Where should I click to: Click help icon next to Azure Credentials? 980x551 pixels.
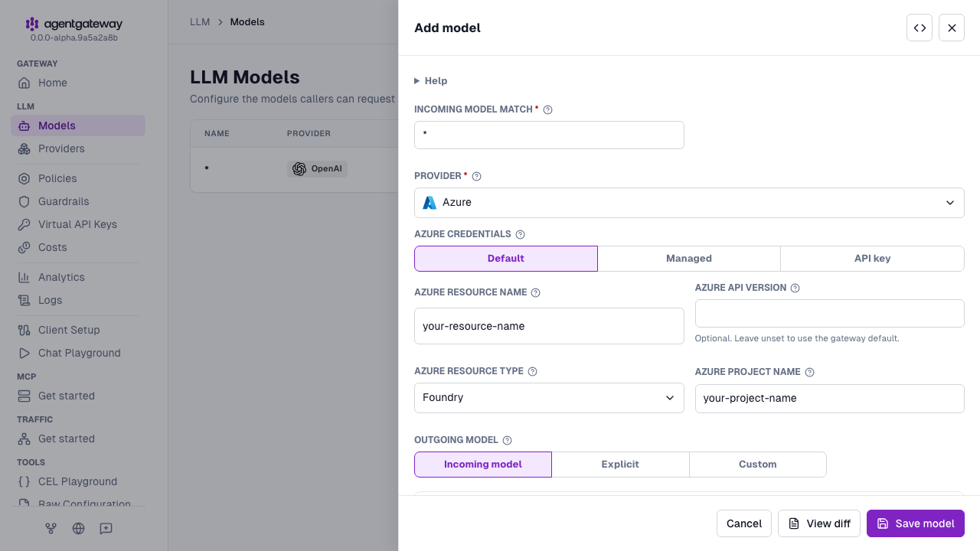click(520, 234)
